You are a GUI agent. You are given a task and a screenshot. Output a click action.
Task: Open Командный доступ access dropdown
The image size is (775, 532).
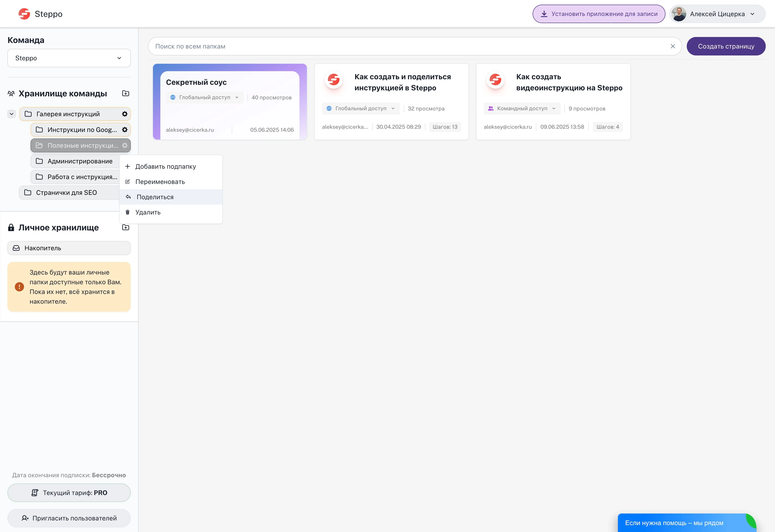point(522,108)
